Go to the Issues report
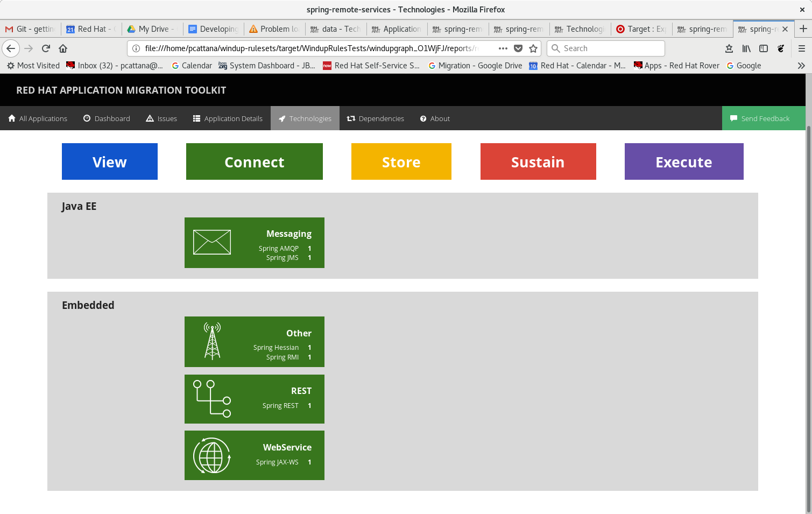The image size is (812, 514). click(161, 118)
